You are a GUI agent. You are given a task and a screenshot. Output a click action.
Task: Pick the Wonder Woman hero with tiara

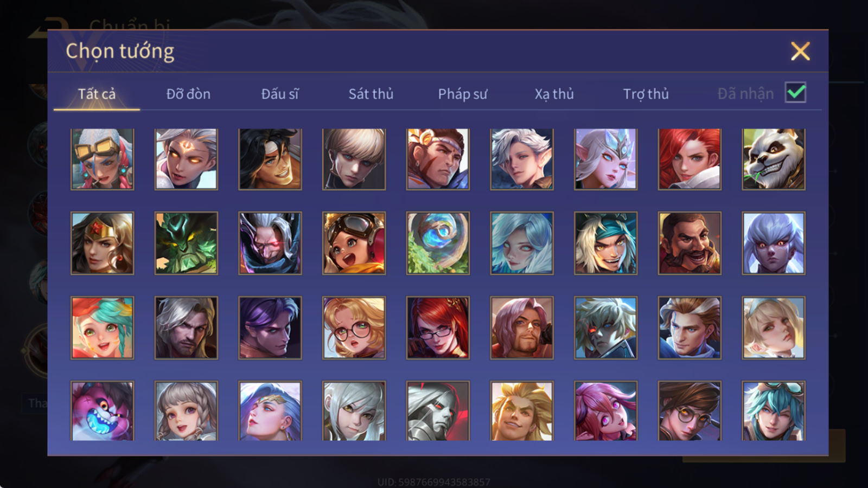[x=102, y=243]
